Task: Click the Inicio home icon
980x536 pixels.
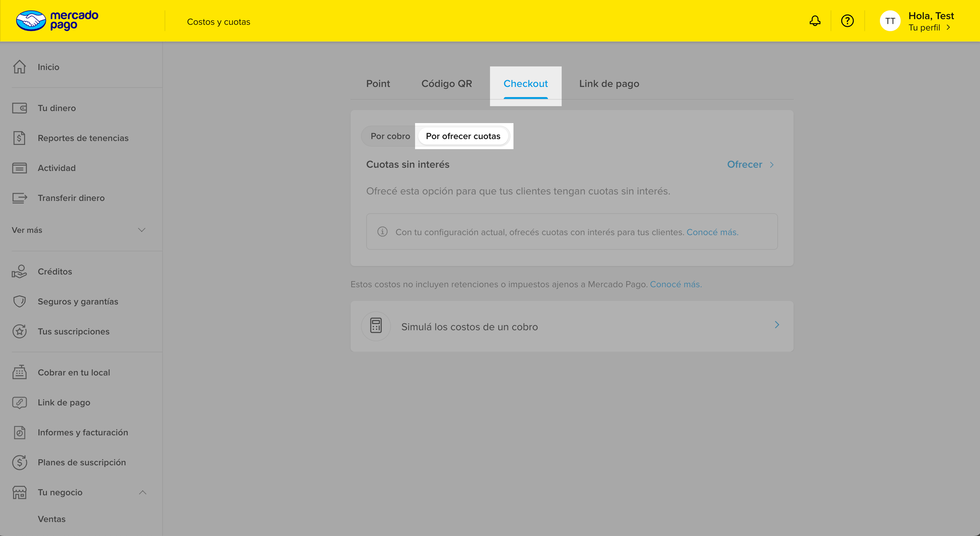Action: click(x=19, y=67)
